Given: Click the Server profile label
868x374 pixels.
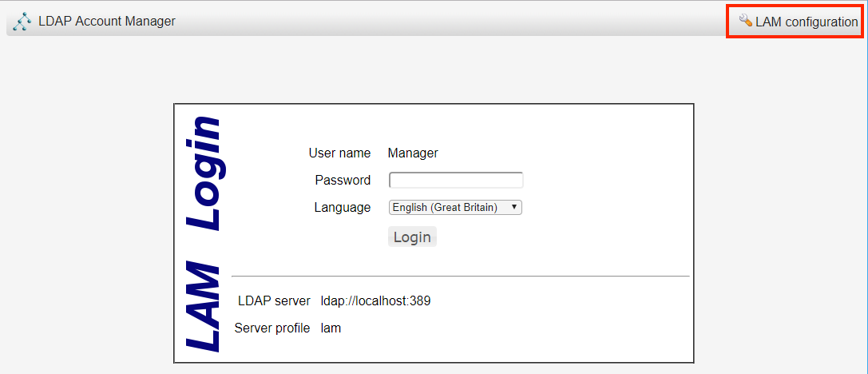Looking at the screenshot, I should tap(272, 328).
